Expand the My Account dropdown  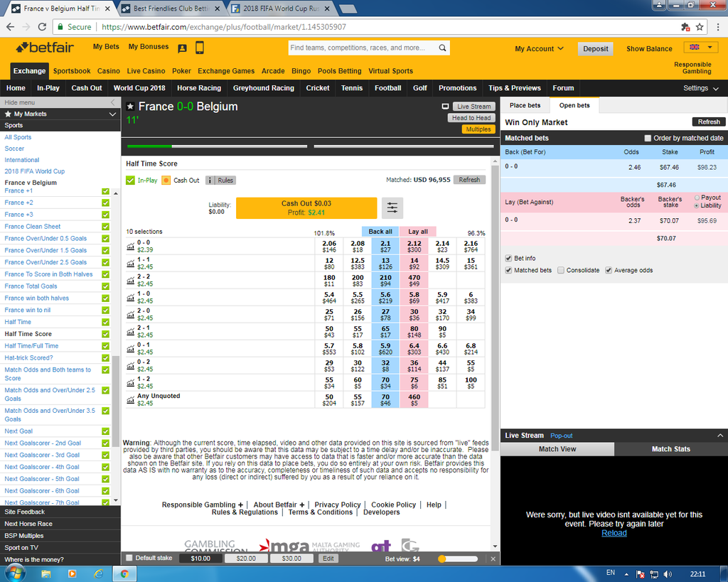[539, 49]
